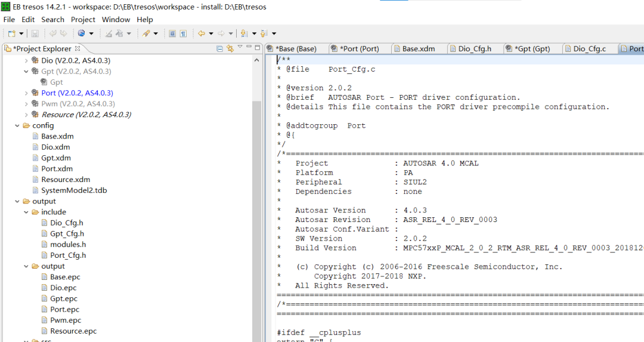Viewport: 644px width, 342px height.
Task: Expand the Port (V2.0.2, AS4.0.3) module node
Action: click(x=26, y=93)
